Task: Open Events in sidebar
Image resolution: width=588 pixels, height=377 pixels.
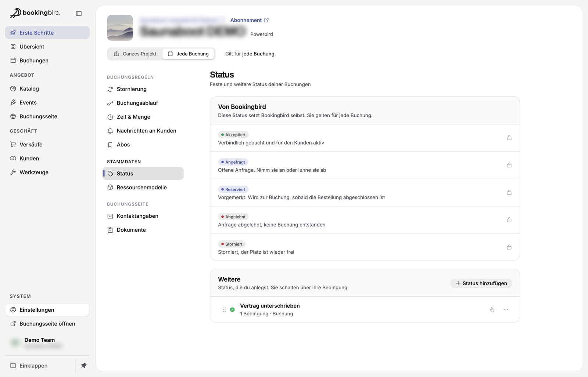Action: pos(47,102)
